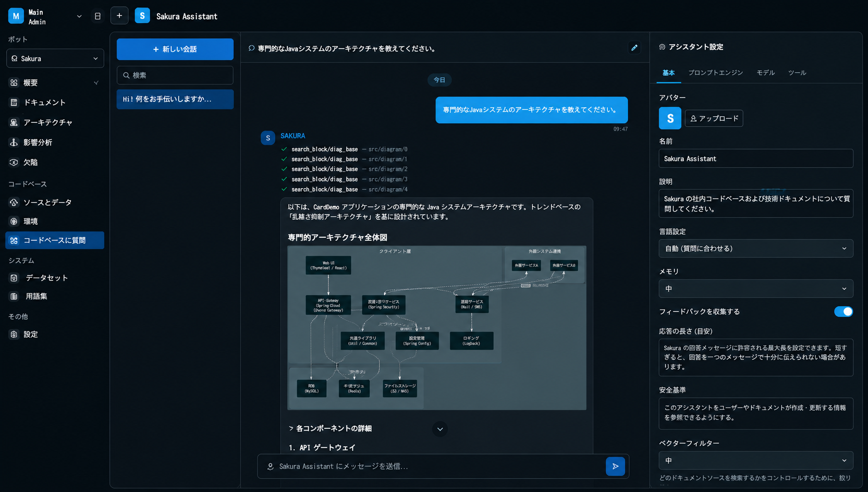Click the 名前 field with Sakura Assistant
Viewport: 868px width, 492px height.
coord(756,158)
